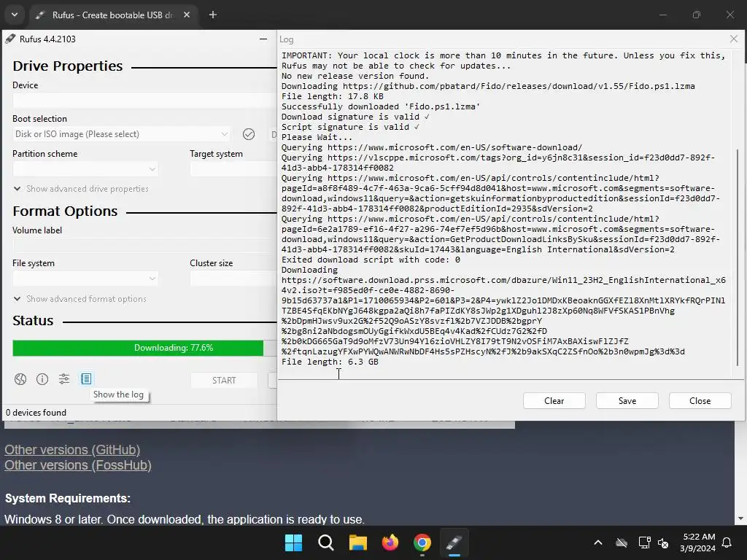Launch Firefox from taskbar
Screen dimensions: 747x560
(x=390, y=542)
